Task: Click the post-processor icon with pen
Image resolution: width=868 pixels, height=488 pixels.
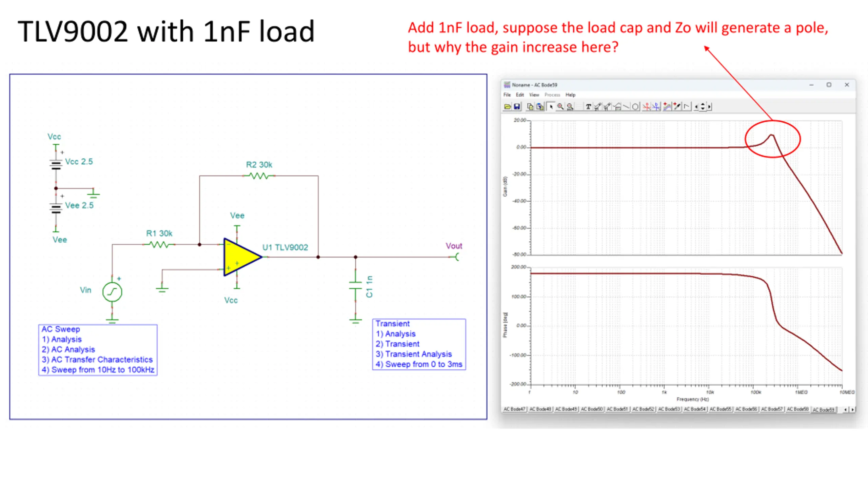Action: (677, 107)
